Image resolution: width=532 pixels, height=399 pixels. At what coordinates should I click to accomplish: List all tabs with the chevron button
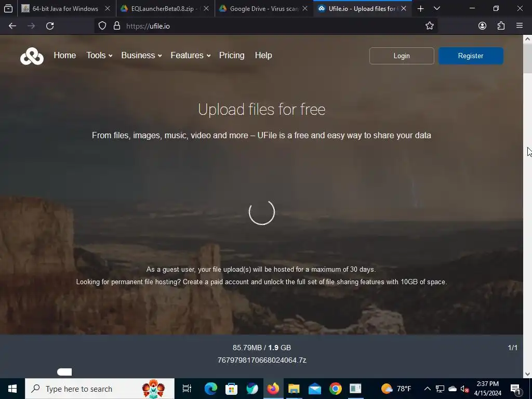coord(437,8)
